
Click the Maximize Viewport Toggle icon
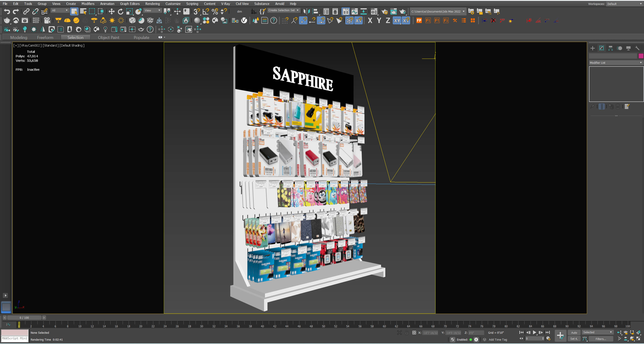(x=638, y=338)
